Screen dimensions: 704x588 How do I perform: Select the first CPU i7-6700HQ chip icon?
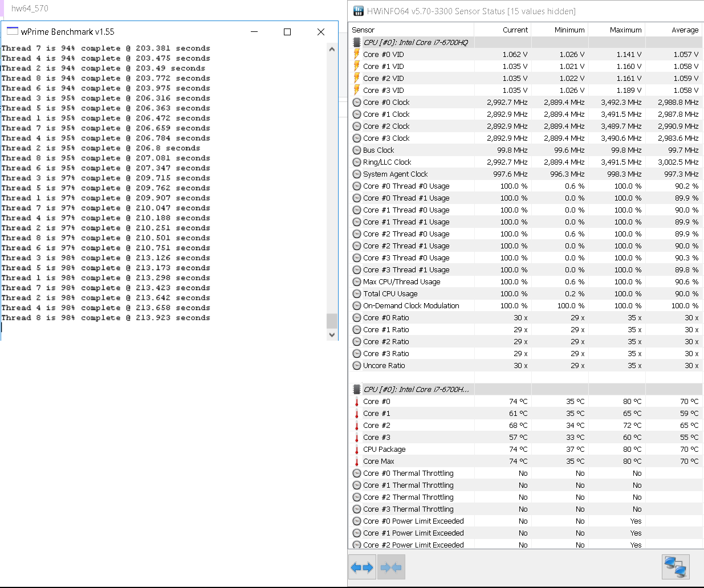click(x=357, y=42)
